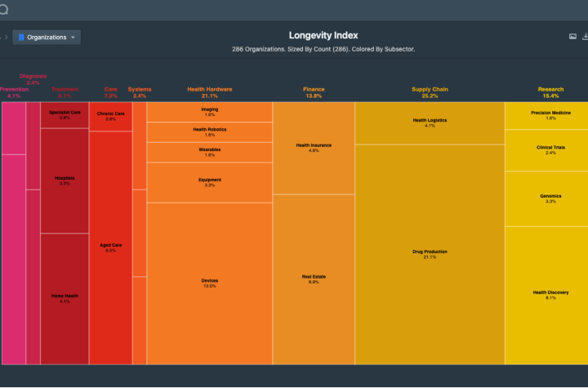This screenshot has height=388, width=588.
Task: Click the breadcrumb chevron left of Organizations
Action: click(6, 37)
